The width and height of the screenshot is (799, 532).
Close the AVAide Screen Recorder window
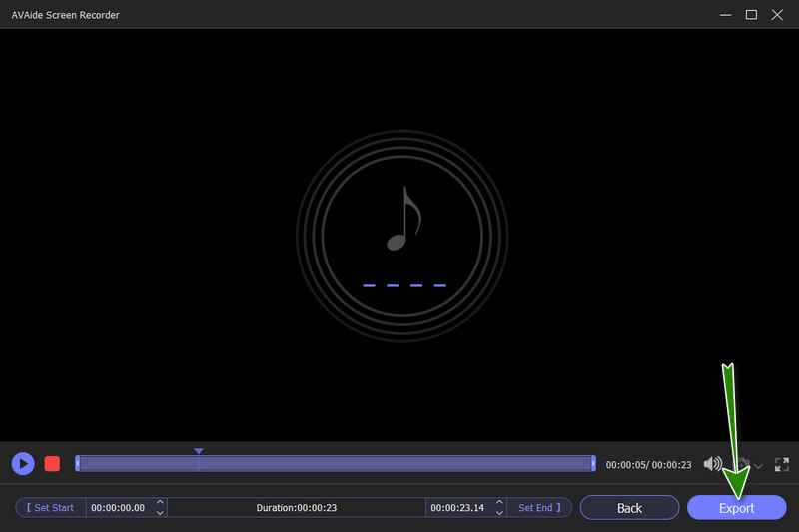(777, 15)
